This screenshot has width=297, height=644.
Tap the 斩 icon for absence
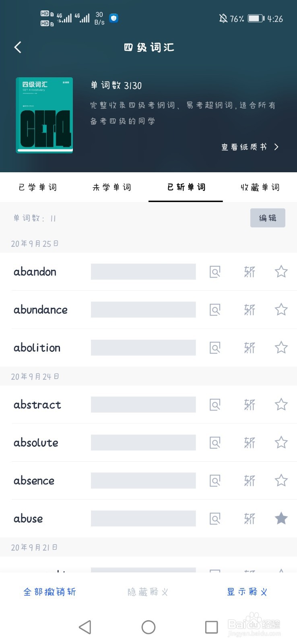tap(250, 480)
